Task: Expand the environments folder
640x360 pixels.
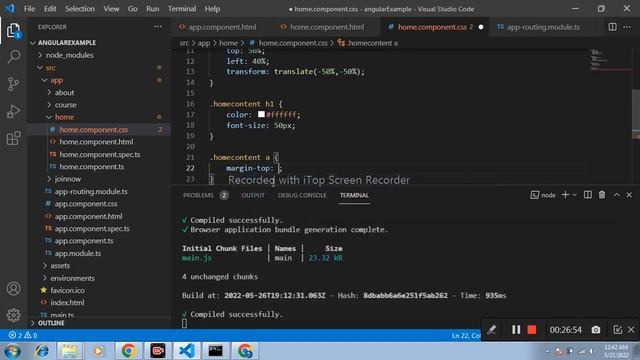Action: (44, 278)
